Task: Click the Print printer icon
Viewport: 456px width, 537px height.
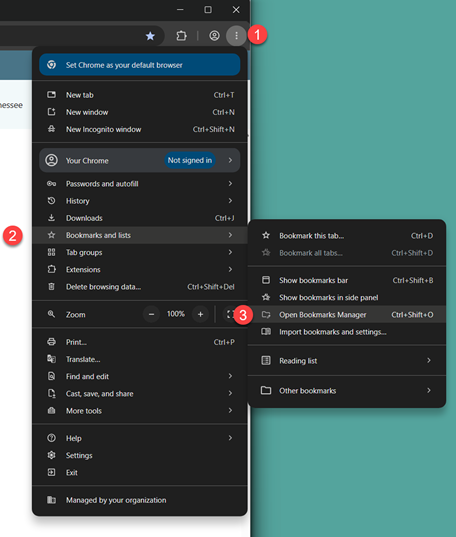Action: (x=51, y=342)
